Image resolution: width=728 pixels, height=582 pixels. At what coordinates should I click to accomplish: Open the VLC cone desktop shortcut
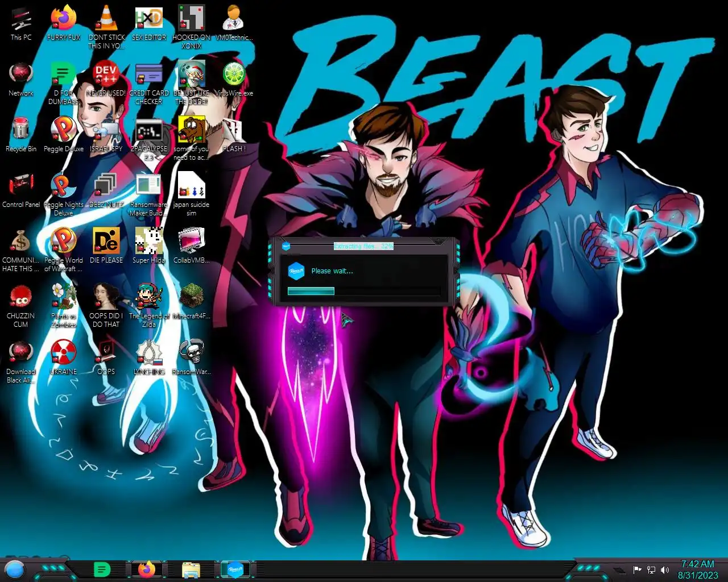click(x=106, y=27)
